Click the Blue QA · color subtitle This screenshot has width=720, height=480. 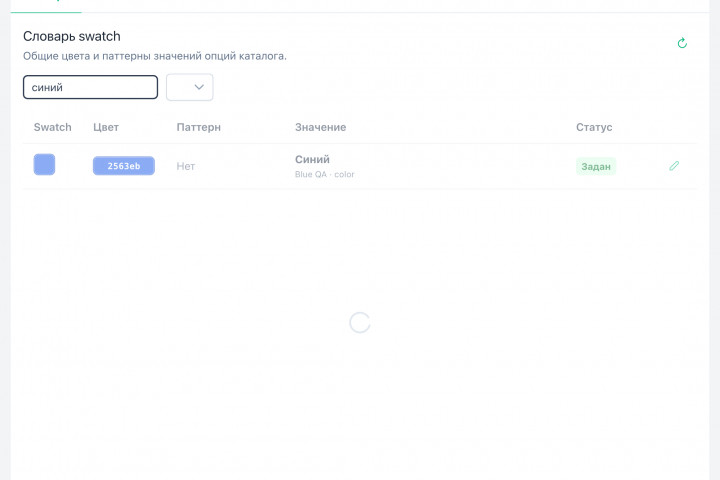click(325, 175)
